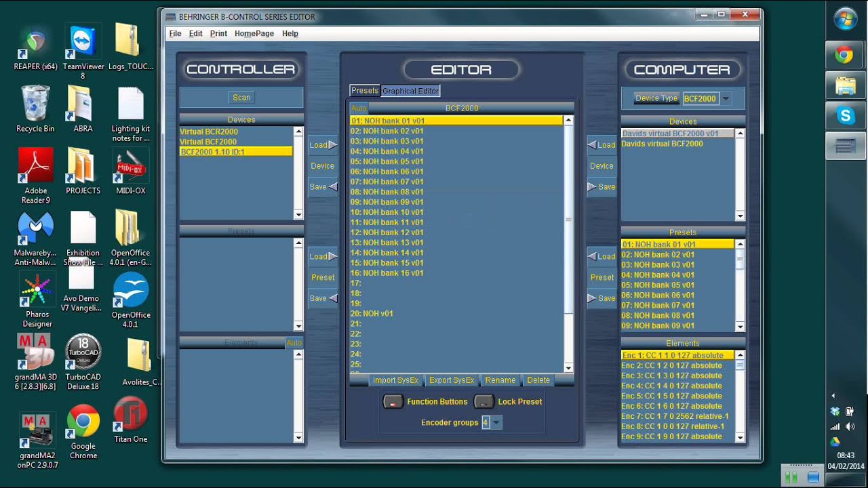Screen dimensions: 868x488
Task: Select the Exhibition Show File icon
Action: pyautogui.click(x=83, y=237)
